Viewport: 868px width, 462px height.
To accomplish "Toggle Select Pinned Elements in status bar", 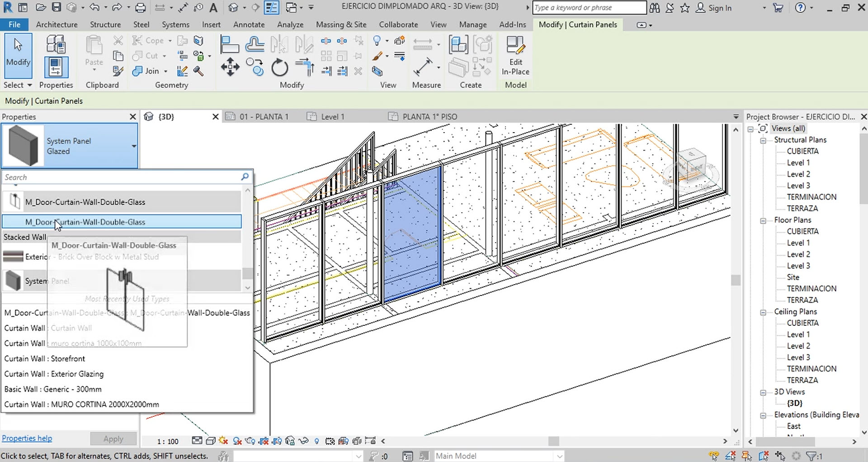I will point(747,456).
